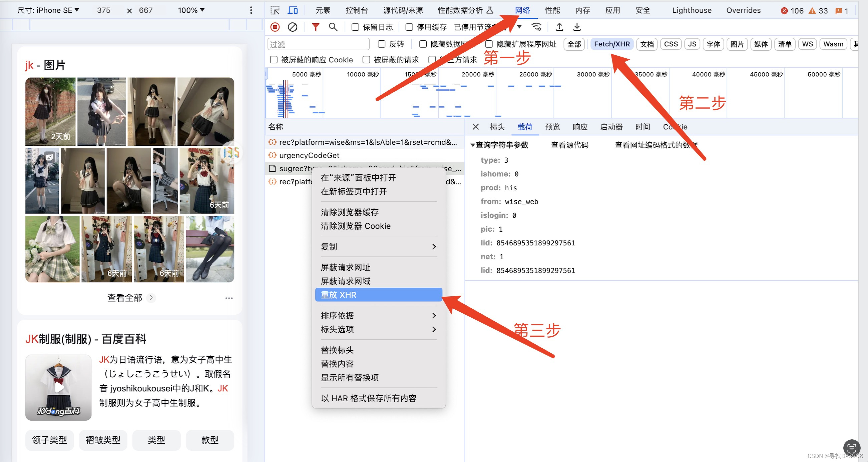Enable the 停用缓存 checkbox
The width and height of the screenshot is (868, 462).
point(409,27)
